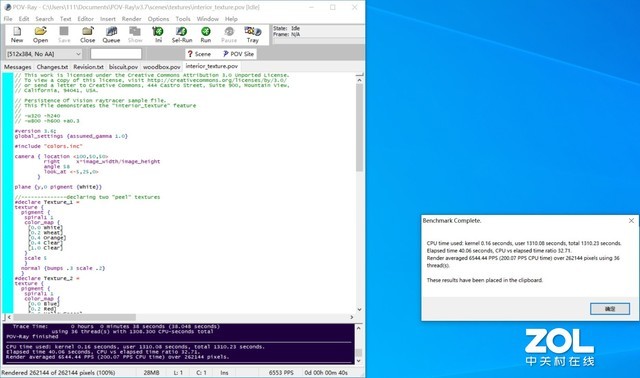The width and height of the screenshot is (640, 378).
Task: Open the Render menu
Action: (x=131, y=19)
